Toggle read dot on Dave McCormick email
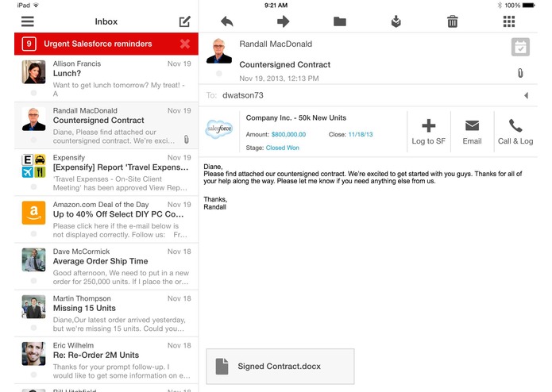The width and height of the screenshot is (552, 392). coord(34,281)
